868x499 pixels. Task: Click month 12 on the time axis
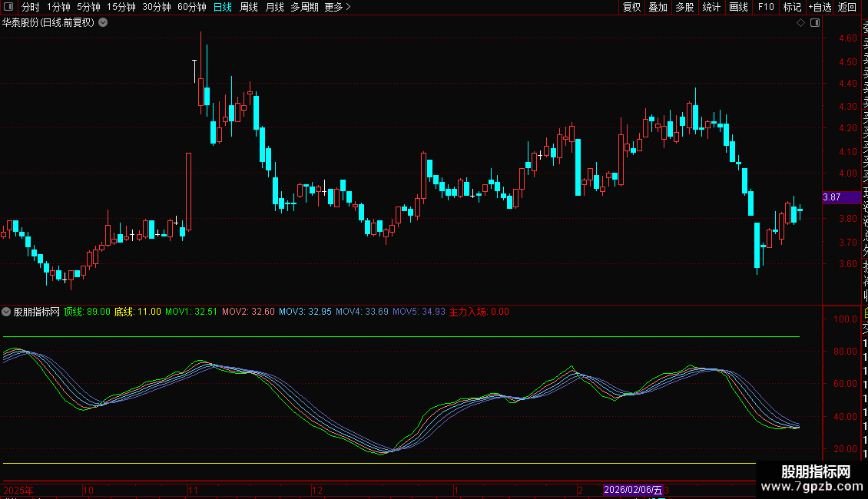(316, 490)
